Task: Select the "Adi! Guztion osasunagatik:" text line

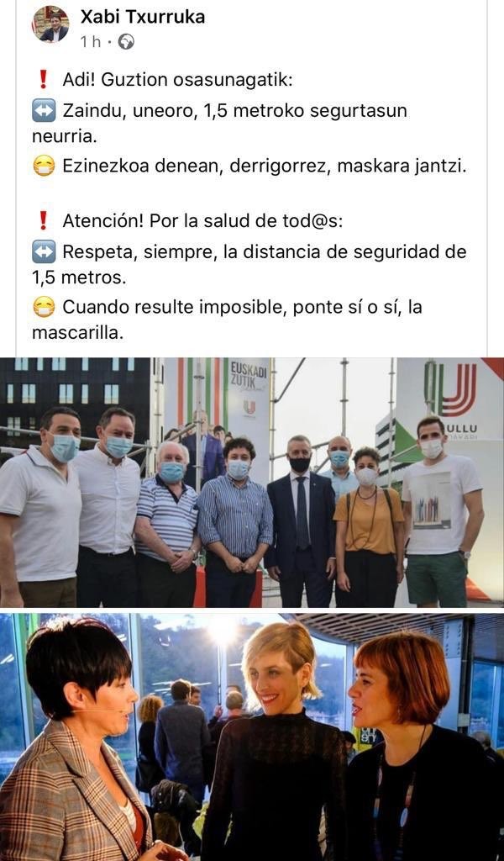Action: click(178, 80)
